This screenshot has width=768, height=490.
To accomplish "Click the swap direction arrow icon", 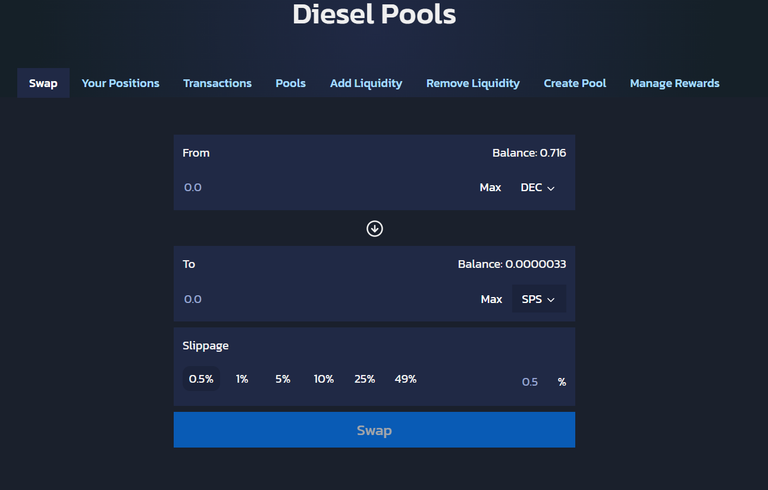I will click(375, 228).
